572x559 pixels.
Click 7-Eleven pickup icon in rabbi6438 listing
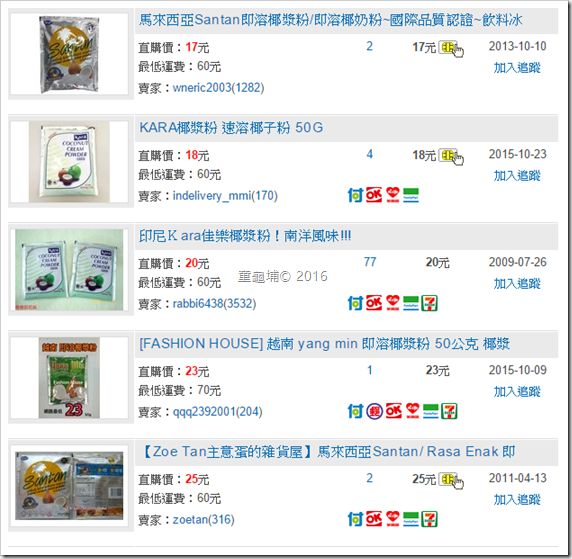coord(429,303)
